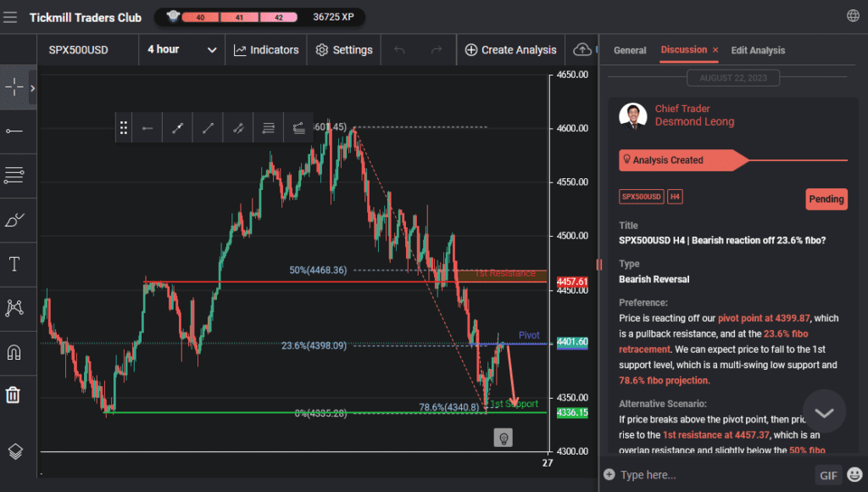Choose the horizontal ray line tool
868x492 pixels.
[147, 129]
